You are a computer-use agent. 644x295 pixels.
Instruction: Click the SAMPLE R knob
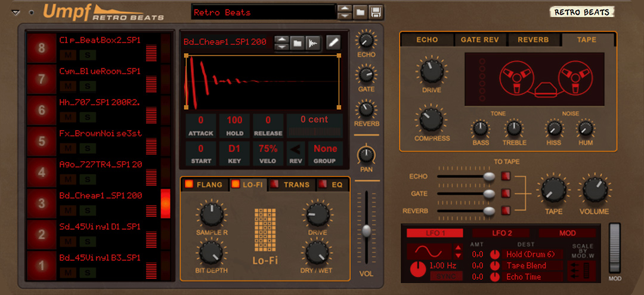[212, 214]
